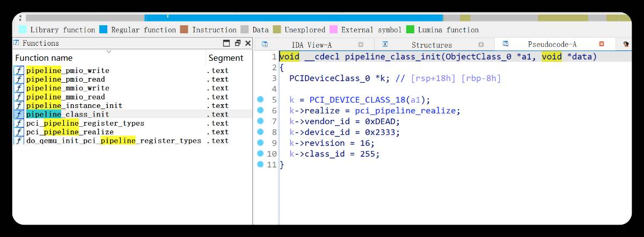
Task: Select pipeline_instance_init function row
Action: pos(132,105)
